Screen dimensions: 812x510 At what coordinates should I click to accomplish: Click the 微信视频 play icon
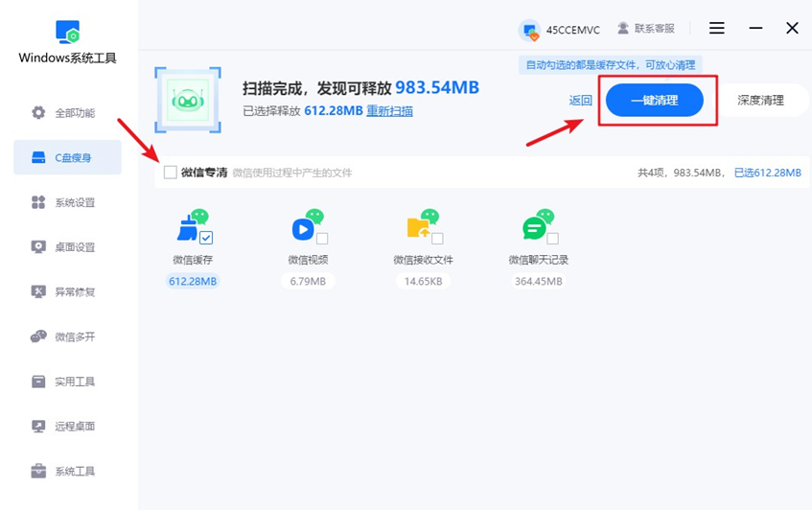click(303, 229)
